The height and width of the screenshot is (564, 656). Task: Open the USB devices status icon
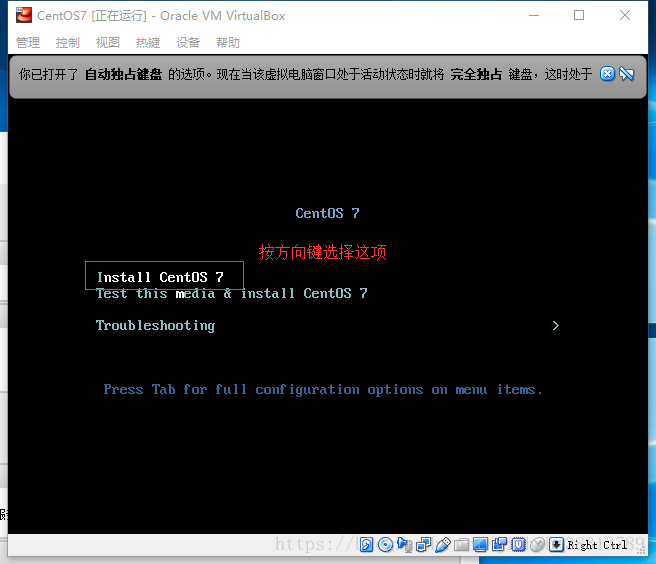443,544
